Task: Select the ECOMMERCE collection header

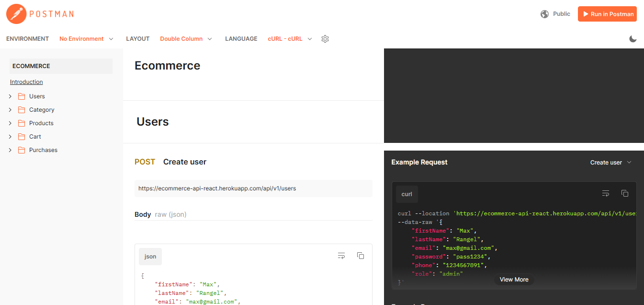Action: 61,66
